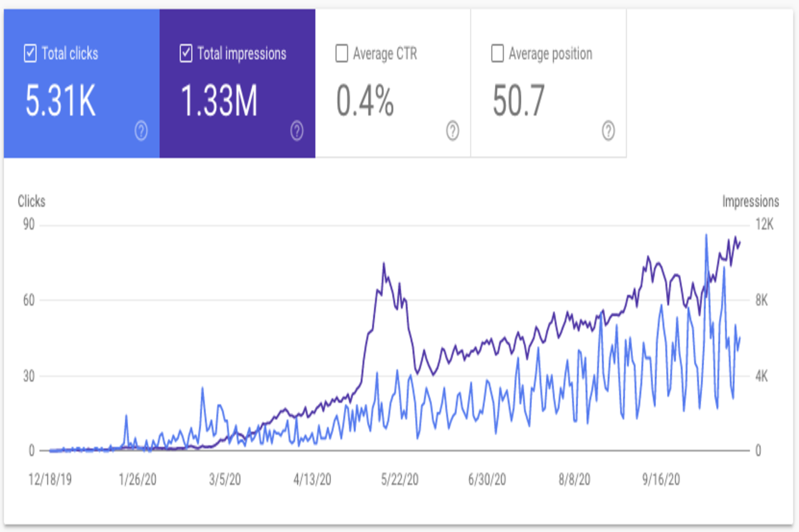Click the Clicks axis title
Screen dimensions: 799x532
point(31,201)
